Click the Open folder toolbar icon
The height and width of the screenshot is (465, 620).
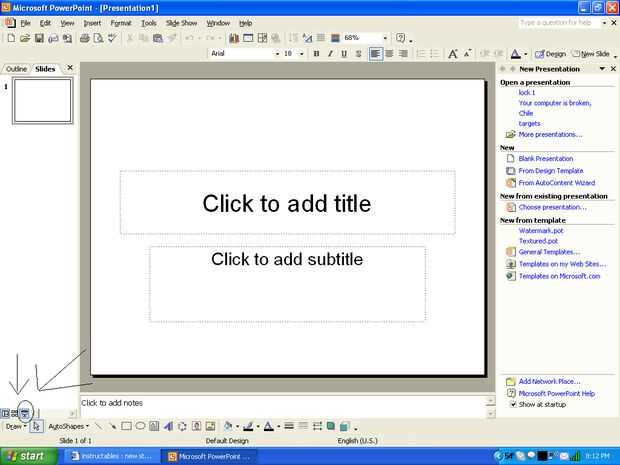[25, 38]
